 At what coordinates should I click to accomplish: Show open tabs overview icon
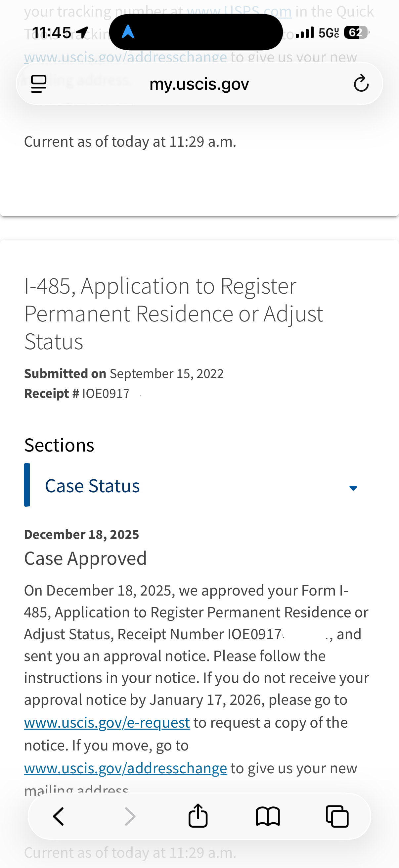pyautogui.click(x=337, y=816)
